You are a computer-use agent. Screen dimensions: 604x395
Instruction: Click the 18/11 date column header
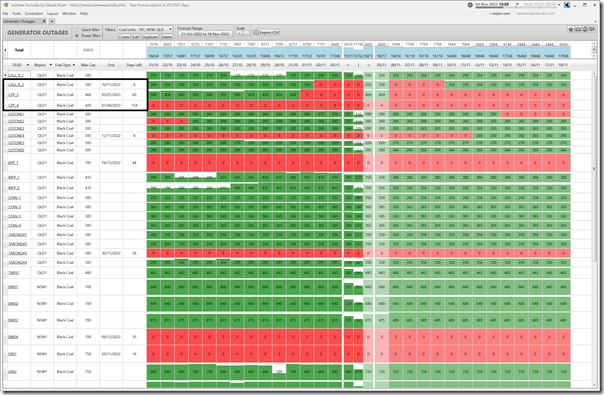(563, 65)
